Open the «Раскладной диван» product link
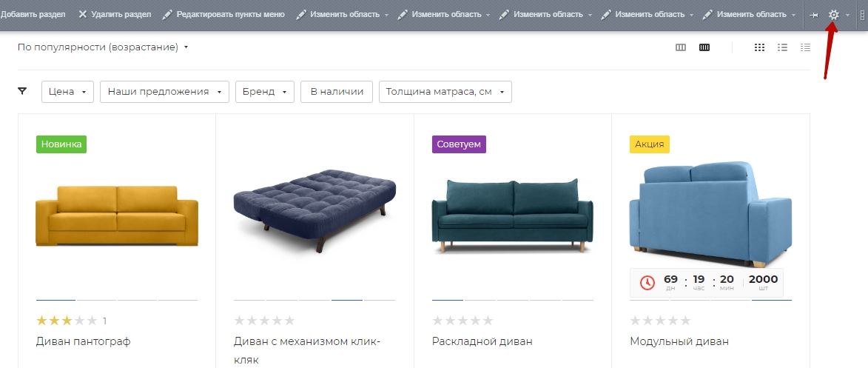868x368 pixels. coord(482,341)
